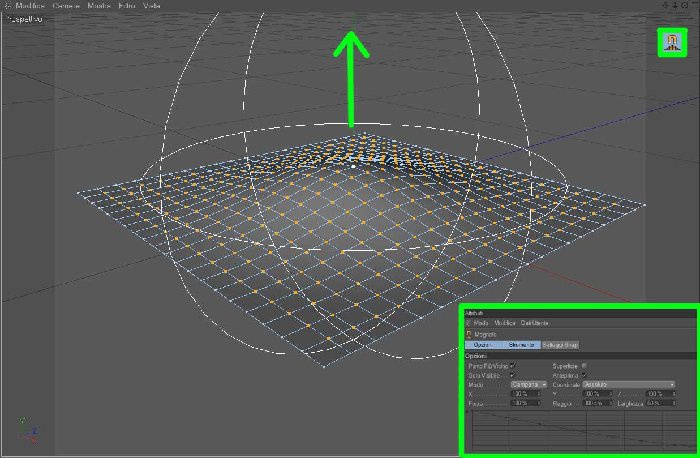Switch to the Strumento tab
Image resolution: width=700 pixels, height=458 pixels.
(521, 345)
